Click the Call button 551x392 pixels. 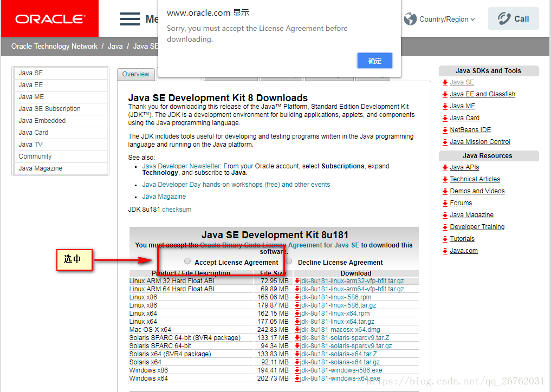coord(514,18)
